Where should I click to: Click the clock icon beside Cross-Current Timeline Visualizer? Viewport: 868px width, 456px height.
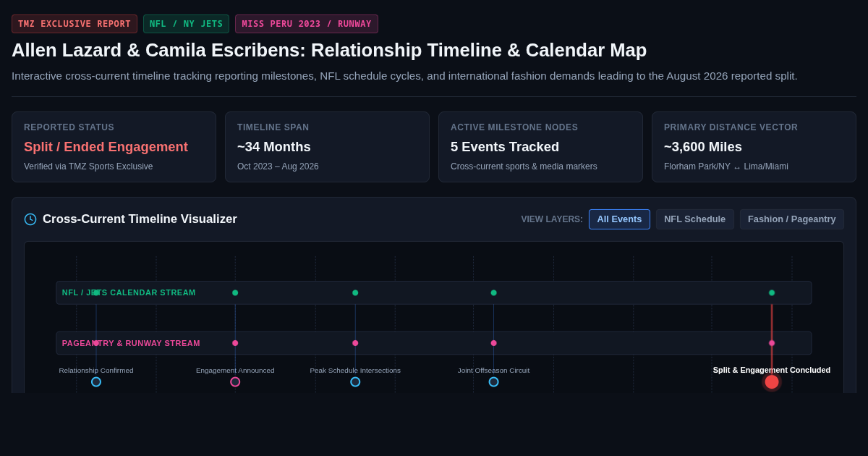[30, 219]
